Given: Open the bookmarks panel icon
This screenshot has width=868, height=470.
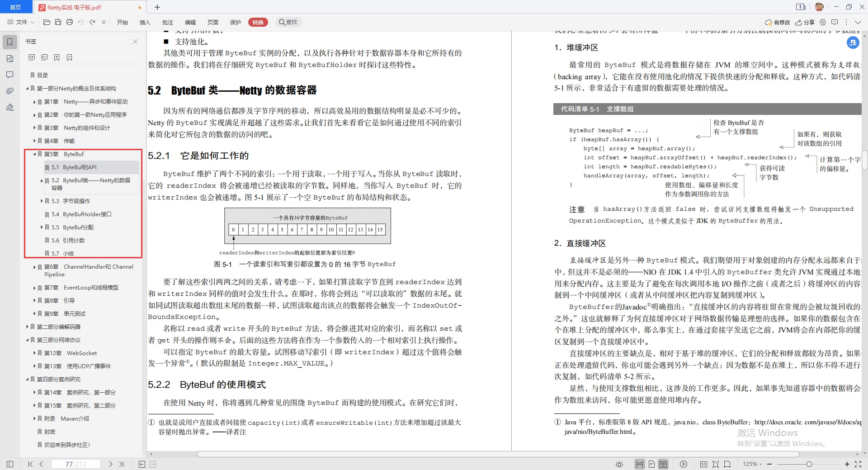Looking at the screenshot, I should 9,42.
